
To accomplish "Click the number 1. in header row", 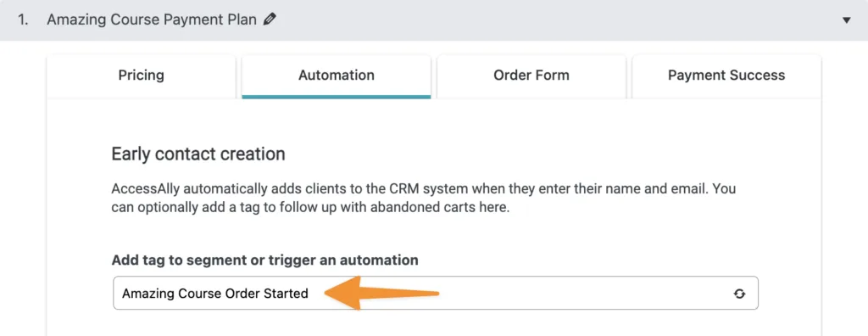I will pos(23,20).
